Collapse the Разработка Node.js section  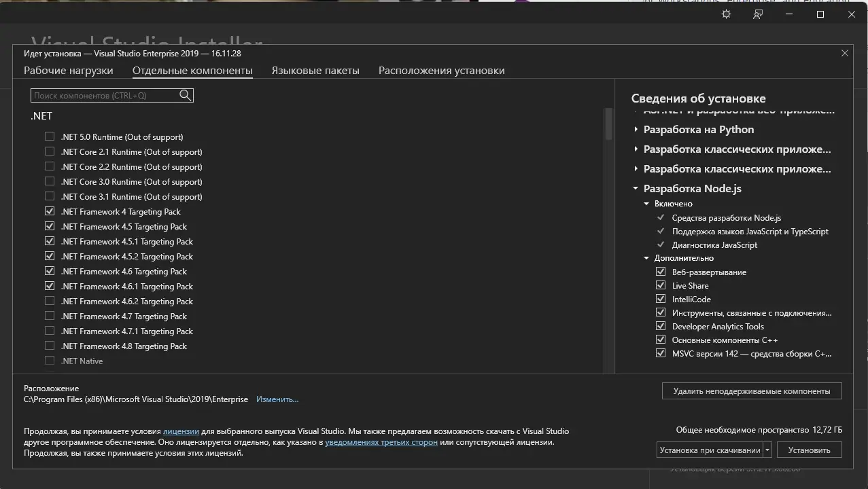(636, 189)
